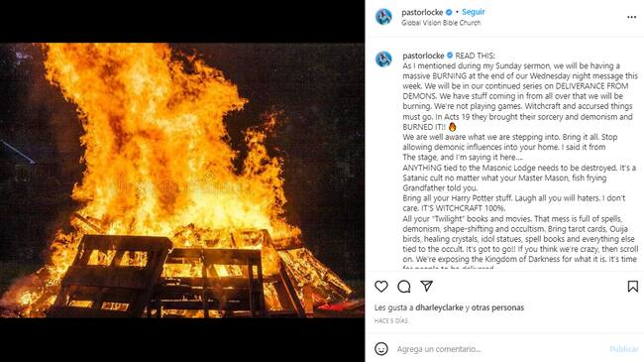Like the post with the heart icon
The width and height of the screenshot is (644, 362).
coord(381,287)
